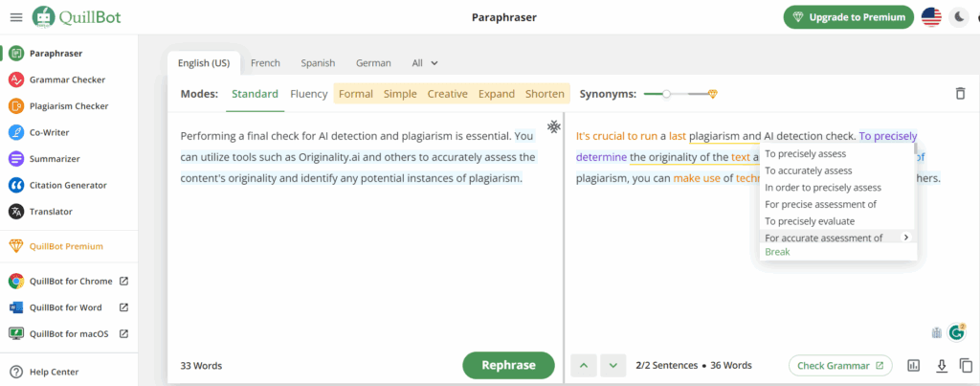
Task: Adjust the Synonyms slider
Action: pyautogui.click(x=667, y=94)
